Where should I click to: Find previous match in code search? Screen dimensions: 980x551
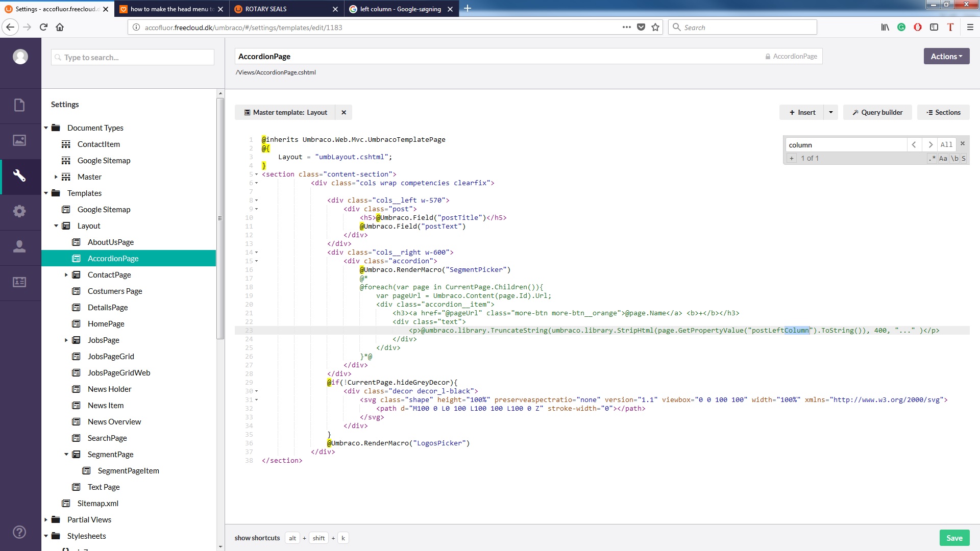(914, 145)
